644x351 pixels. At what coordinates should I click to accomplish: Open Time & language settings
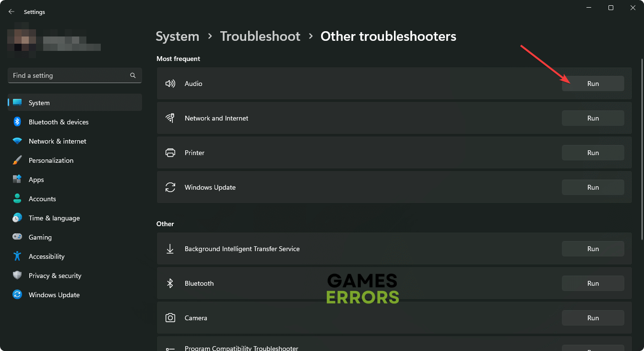click(54, 218)
